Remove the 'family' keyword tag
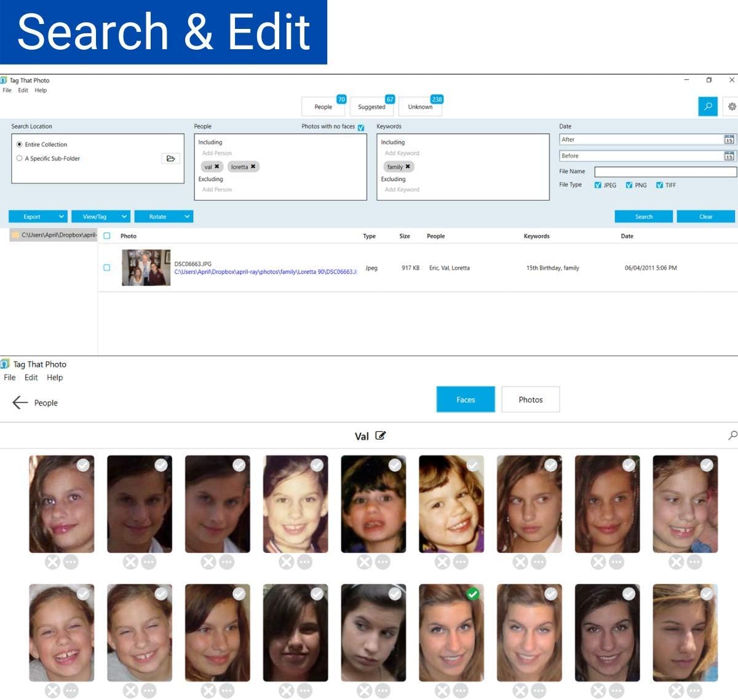The width and height of the screenshot is (738, 700). pos(407,167)
